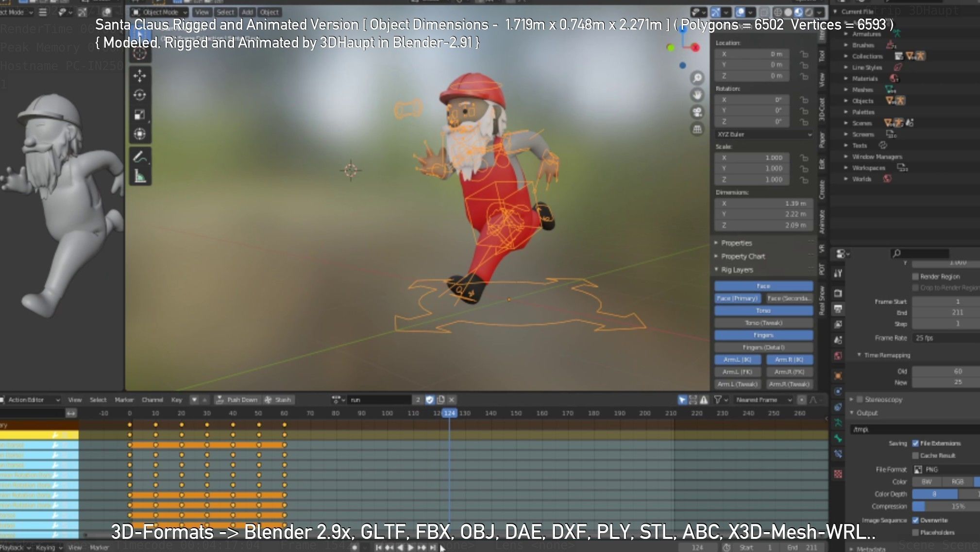Image resolution: width=980 pixels, height=552 pixels.
Task: Click the red X axis navigation gizmo
Action: coord(695,47)
